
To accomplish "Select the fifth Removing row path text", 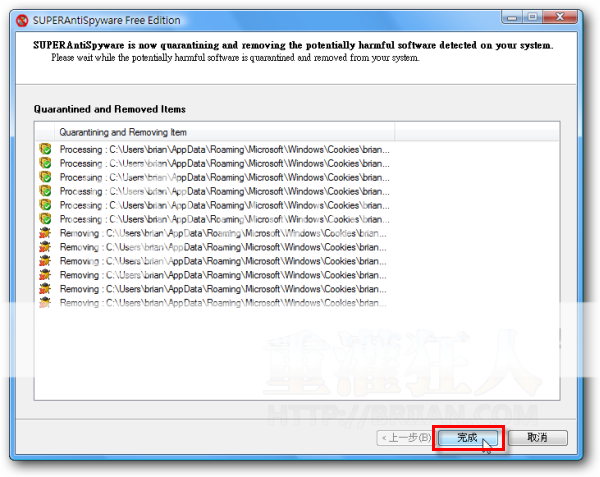I will coord(225,289).
